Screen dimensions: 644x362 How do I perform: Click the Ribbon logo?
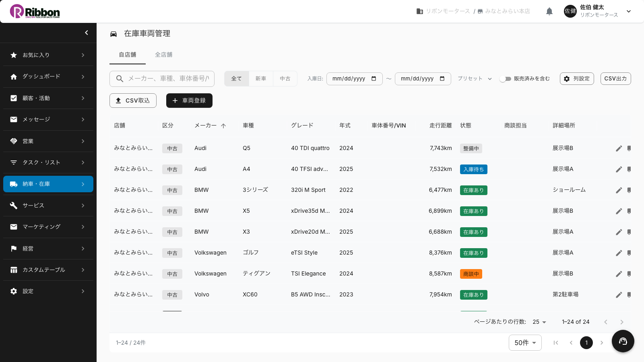[35, 11]
